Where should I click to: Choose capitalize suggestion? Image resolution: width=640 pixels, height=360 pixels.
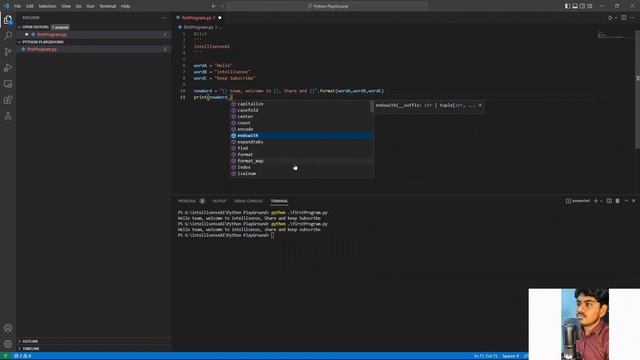(301, 104)
